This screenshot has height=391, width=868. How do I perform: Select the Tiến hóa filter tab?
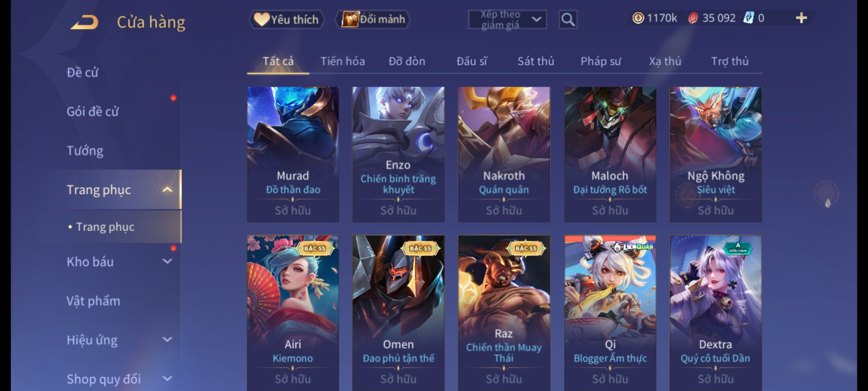tap(342, 62)
